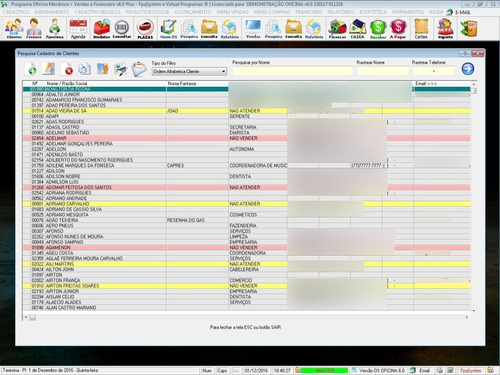Click Pesquisa icon beside Nova OS

coord(189,29)
